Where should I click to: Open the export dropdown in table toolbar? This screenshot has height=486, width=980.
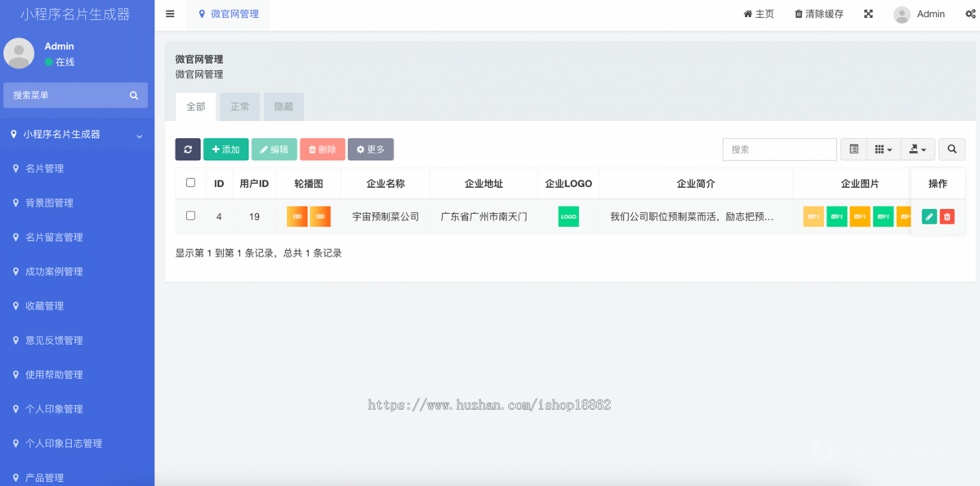[x=918, y=149]
